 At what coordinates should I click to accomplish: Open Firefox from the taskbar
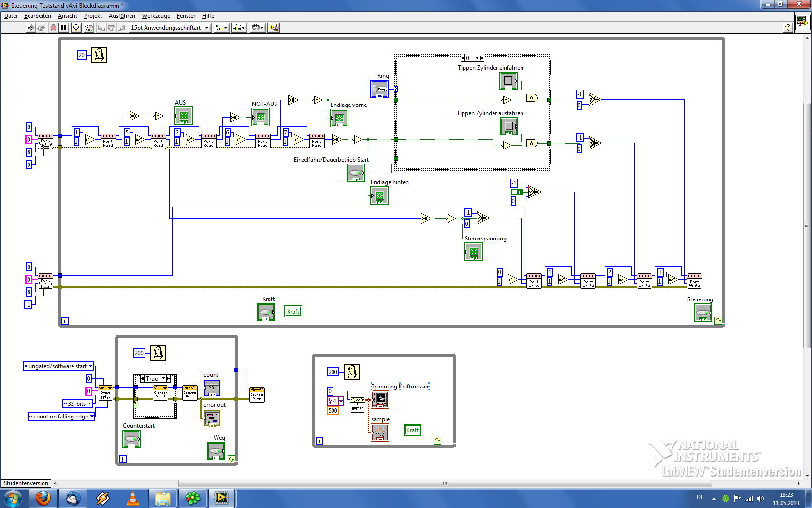(43, 498)
